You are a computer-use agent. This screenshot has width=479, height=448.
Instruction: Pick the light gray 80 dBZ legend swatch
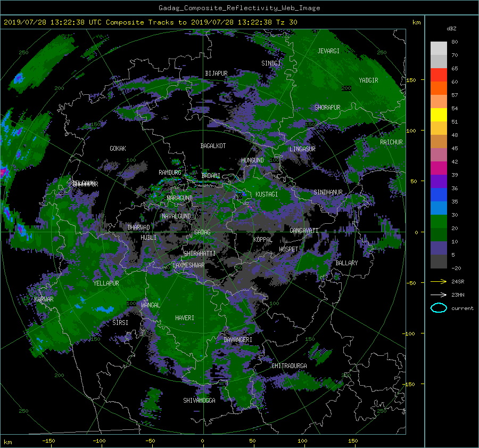(439, 48)
